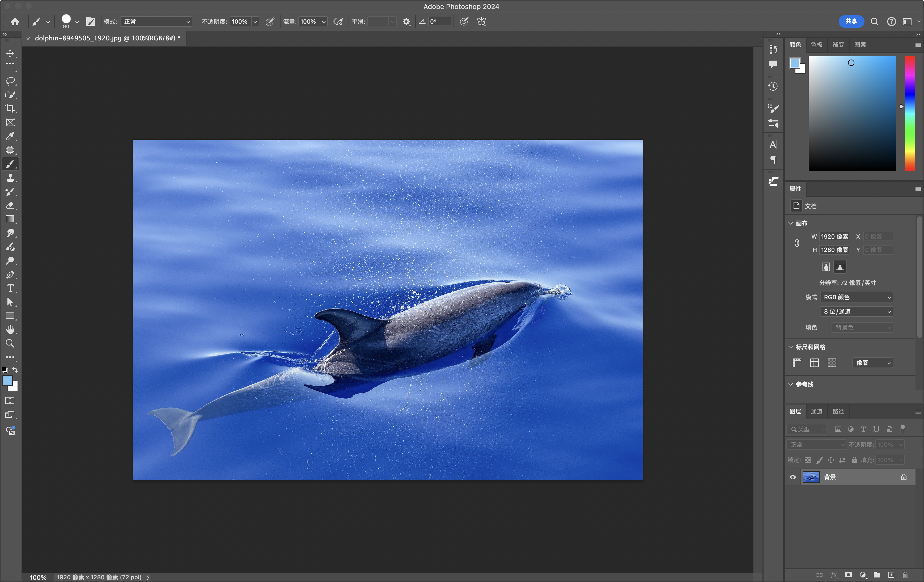Image resolution: width=924 pixels, height=582 pixels.
Task: Select the Frame tool
Action: [x=10, y=123]
